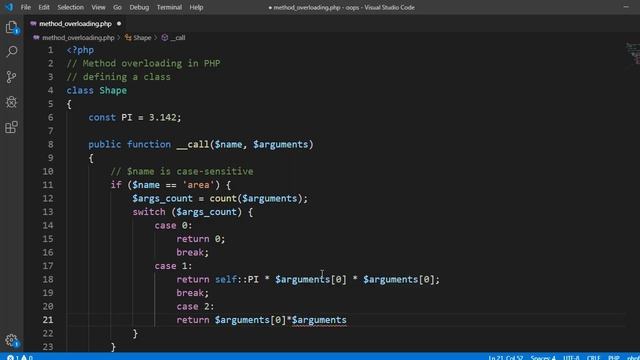
Task: Click the 'area' string on line 11
Action: [x=198, y=185]
